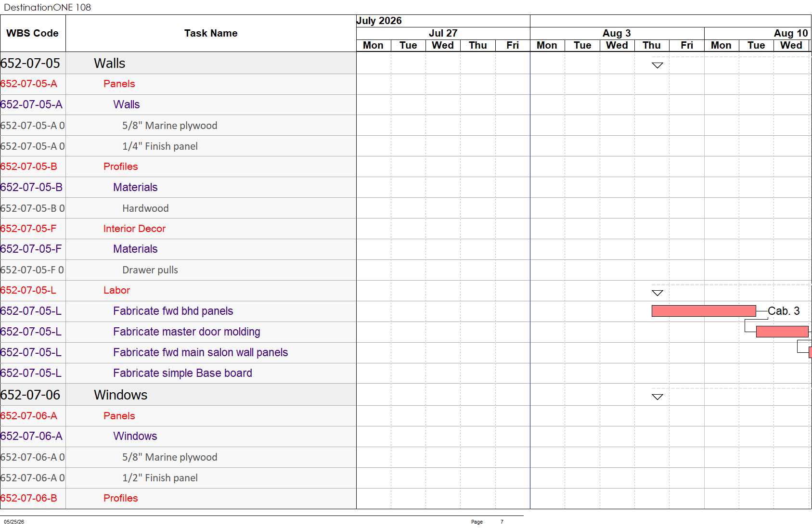Select Profiles row coded 652-07-05-B
The height and width of the screenshot is (528, 812).
pyautogui.click(x=178, y=167)
